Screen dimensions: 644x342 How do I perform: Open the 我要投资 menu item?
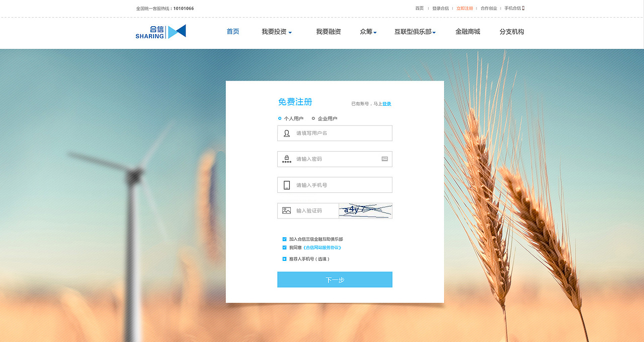(274, 32)
